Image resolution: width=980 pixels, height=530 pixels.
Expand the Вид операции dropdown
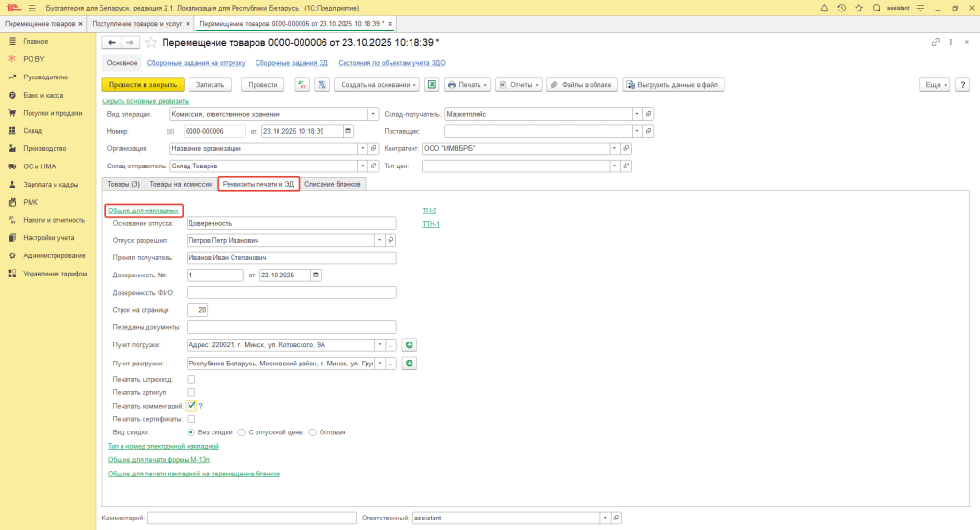[x=362, y=113]
